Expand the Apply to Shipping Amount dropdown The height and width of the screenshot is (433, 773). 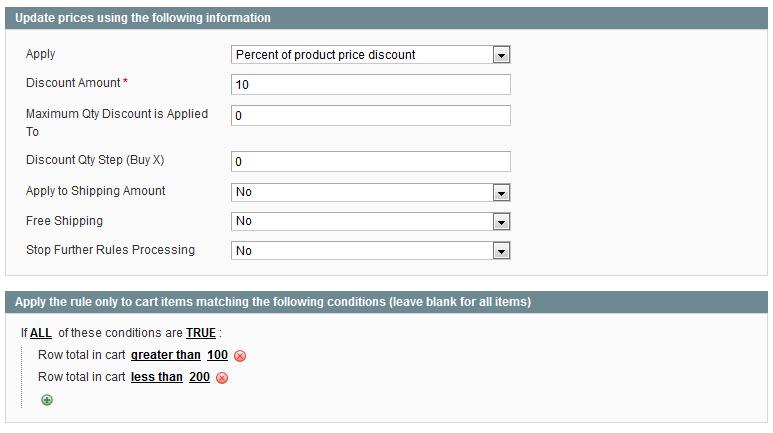coord(371,192)
